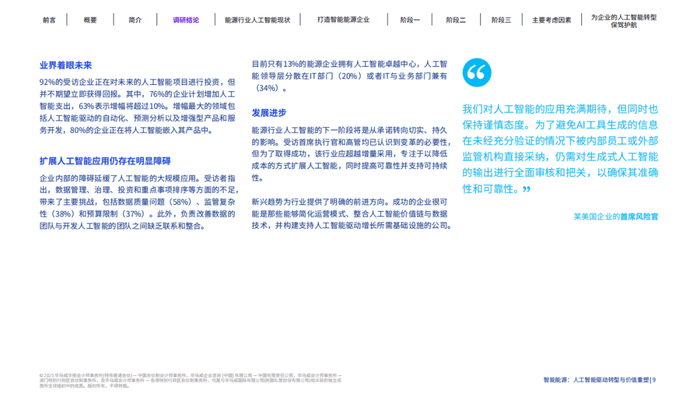This screenshot has height=394, width=700.
Task: Open the 阶段一 tab
Action: 410,20
